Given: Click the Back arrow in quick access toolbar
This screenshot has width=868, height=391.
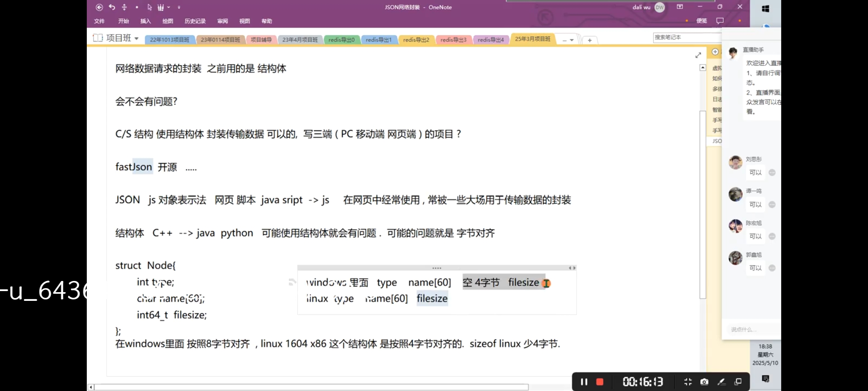Looking at the screenshot, I should [99, 7].
